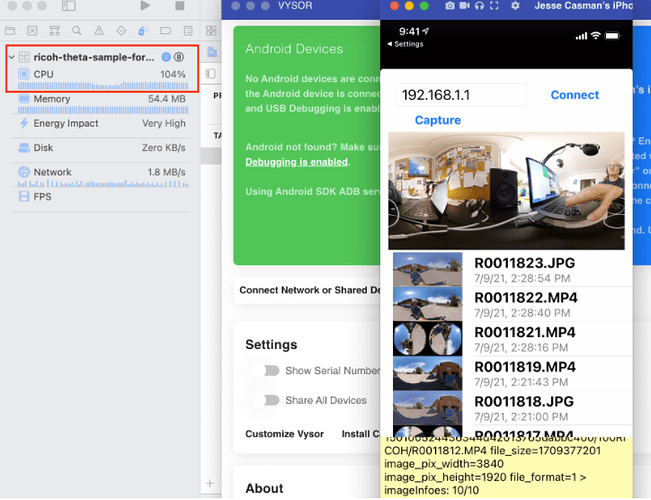The width and height of the screenshot is (651, 500).
Task: Click the related items grid icon
Action: click(211, 31)
